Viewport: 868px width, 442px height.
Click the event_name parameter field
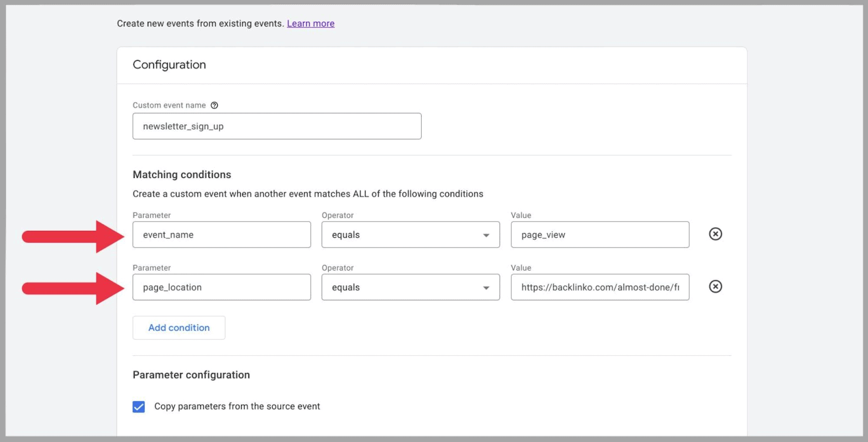coord(221,235)
